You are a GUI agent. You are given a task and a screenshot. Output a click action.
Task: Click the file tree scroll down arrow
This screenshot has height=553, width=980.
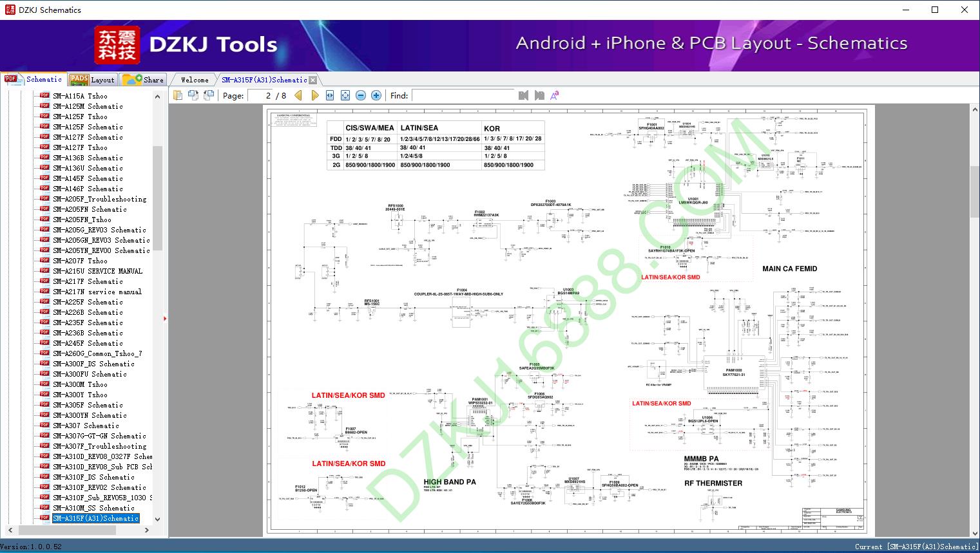coord(157,520)
